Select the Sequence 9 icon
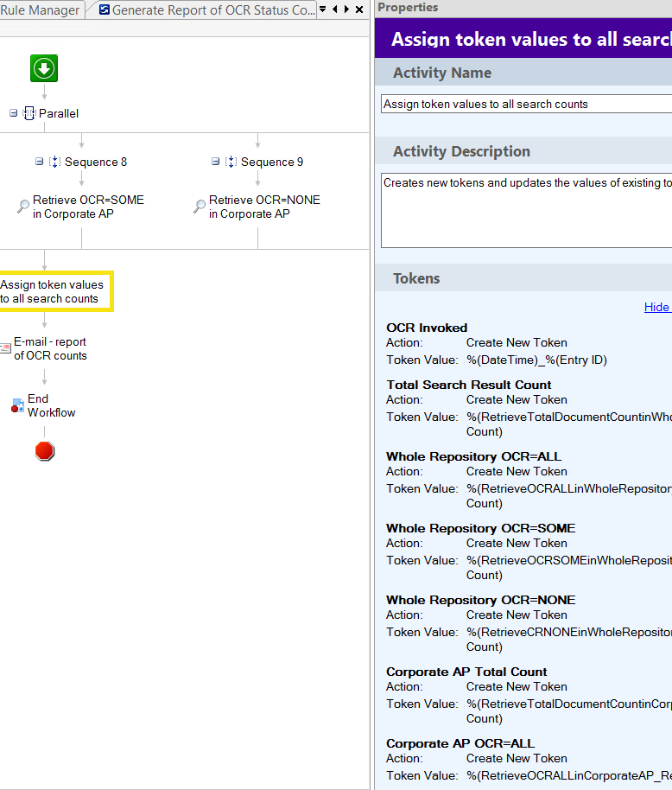 231,162
